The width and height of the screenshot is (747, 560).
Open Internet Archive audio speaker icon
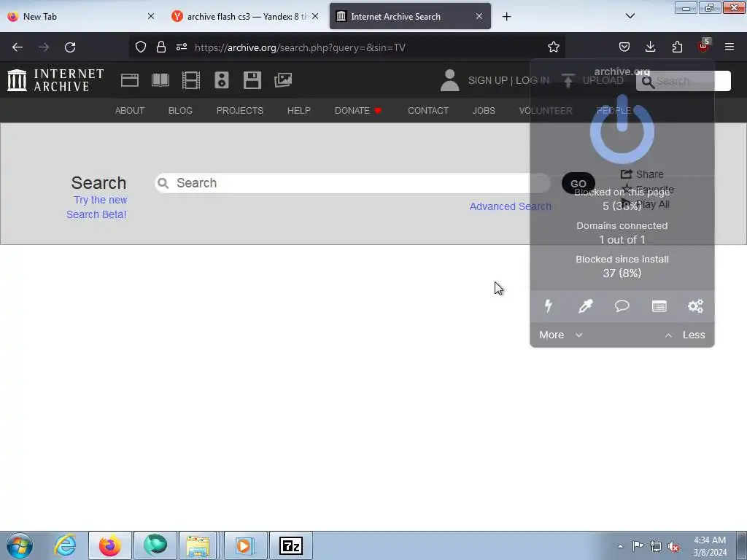[222, 80]
